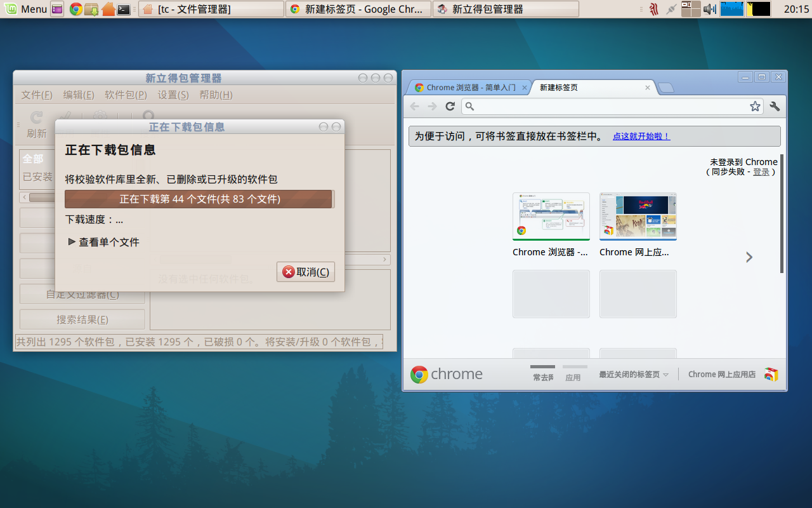This screenshot has height=508, width=812.
Task: Bookmark the page with the star icon
Action: click(x=755, y=106)
